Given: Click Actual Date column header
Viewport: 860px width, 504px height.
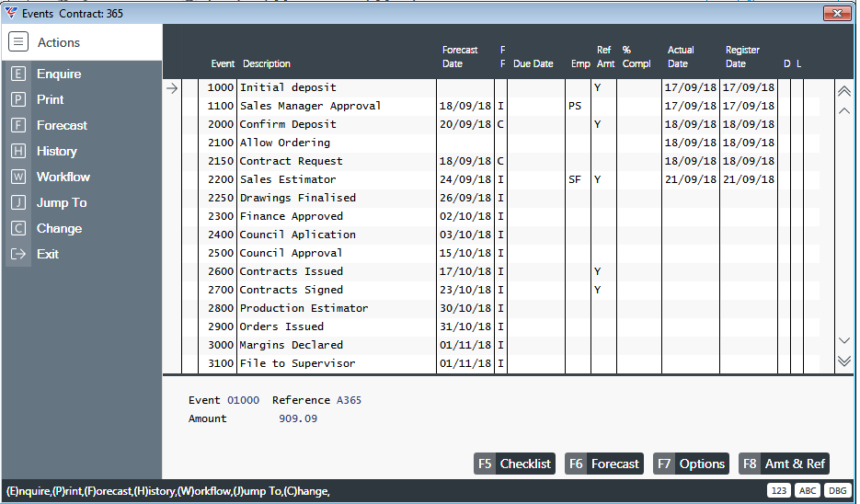Looking at the screenshot, I should [x=681, y=56].
